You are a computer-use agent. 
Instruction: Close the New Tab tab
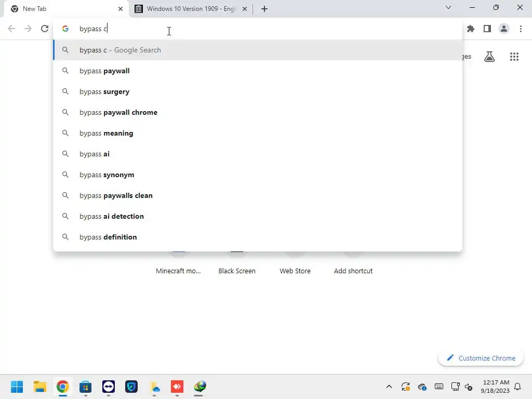click(x=121, y=9)
